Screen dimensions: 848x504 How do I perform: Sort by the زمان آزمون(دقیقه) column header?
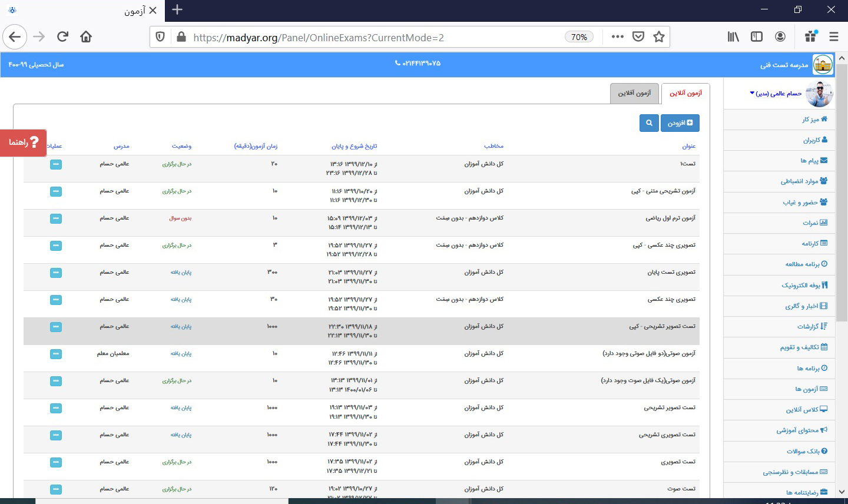pyautogui.click(x=256, y=146)
